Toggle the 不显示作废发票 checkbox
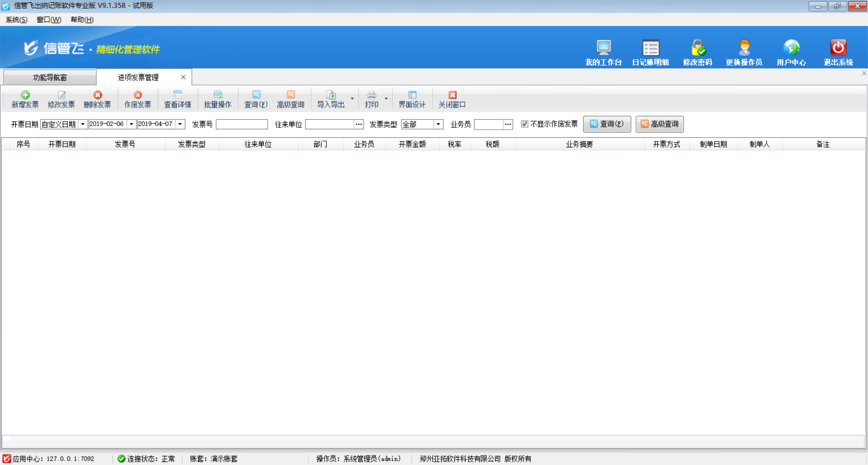868x465 pixels. [x=524, y=124]
